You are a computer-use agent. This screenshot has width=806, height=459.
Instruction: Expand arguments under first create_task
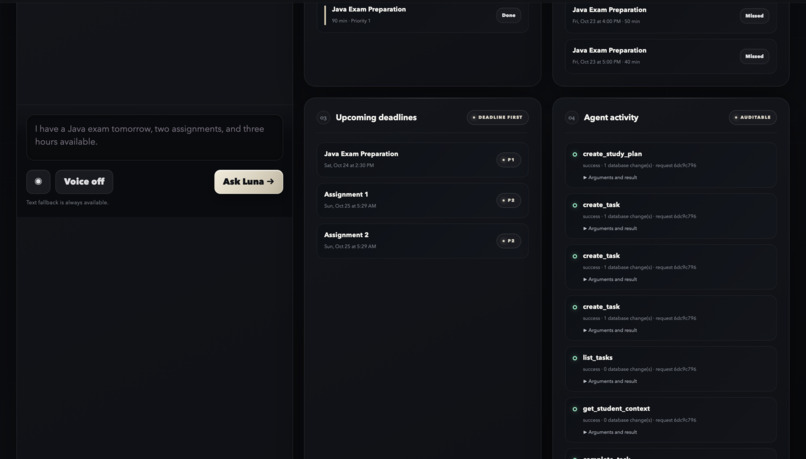point(610,228)
